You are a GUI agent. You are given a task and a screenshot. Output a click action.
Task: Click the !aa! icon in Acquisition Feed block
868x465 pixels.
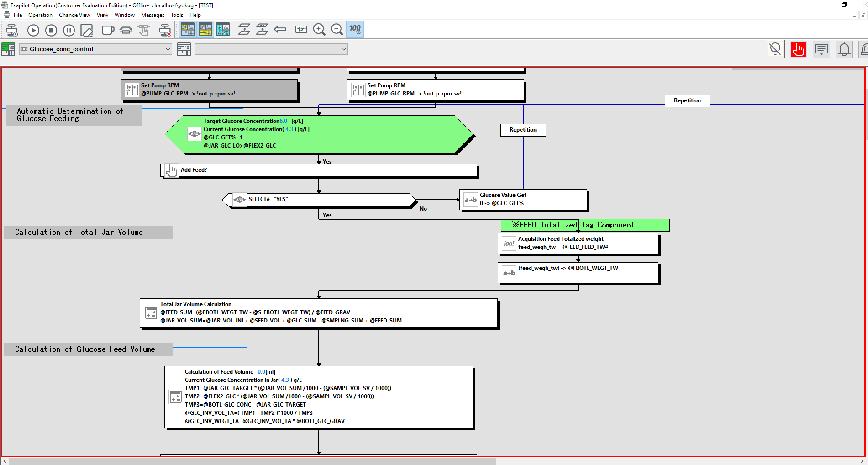pos(509,243)
